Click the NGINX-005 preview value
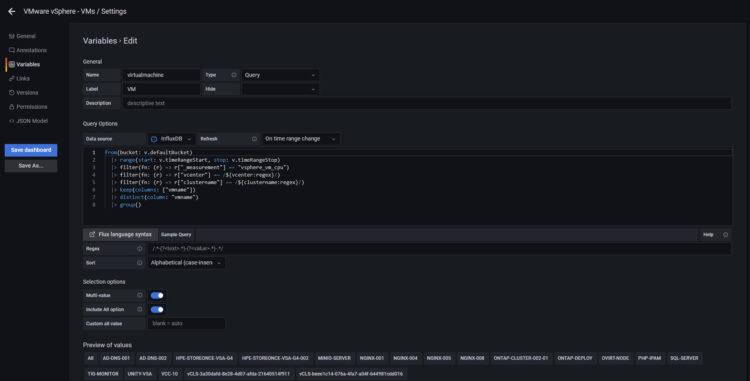 click(439, 358)
